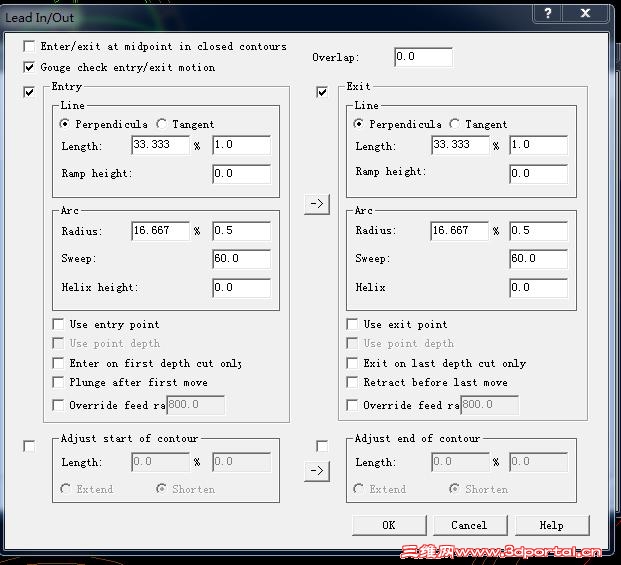Image resolution: width=621 pixels, height=565 pixels.
Task: Edit exit line length percent 33.333
Action: pyautogui.click(x=460, y=145)
